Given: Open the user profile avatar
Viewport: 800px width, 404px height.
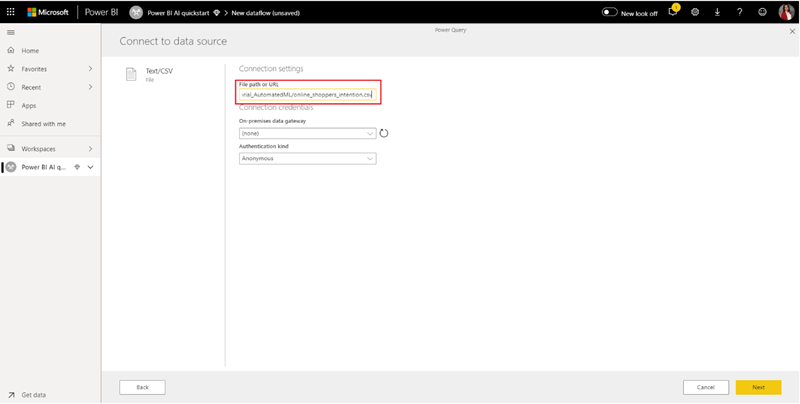Looking at the screenshot, I should (786, 12).
